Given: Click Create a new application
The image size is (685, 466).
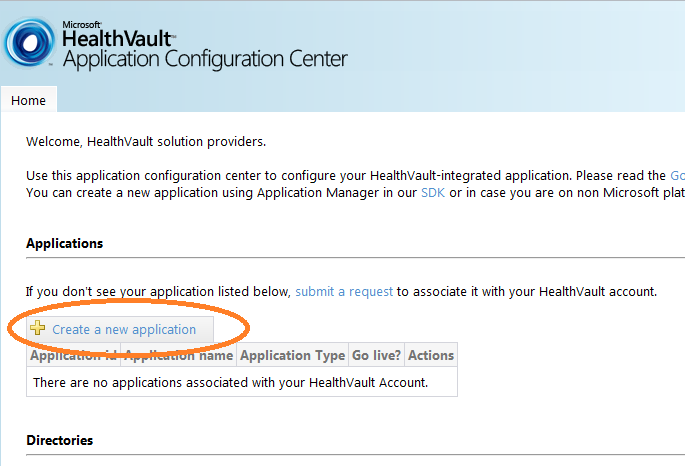Looking at the screenshot, I should [124, 329].
